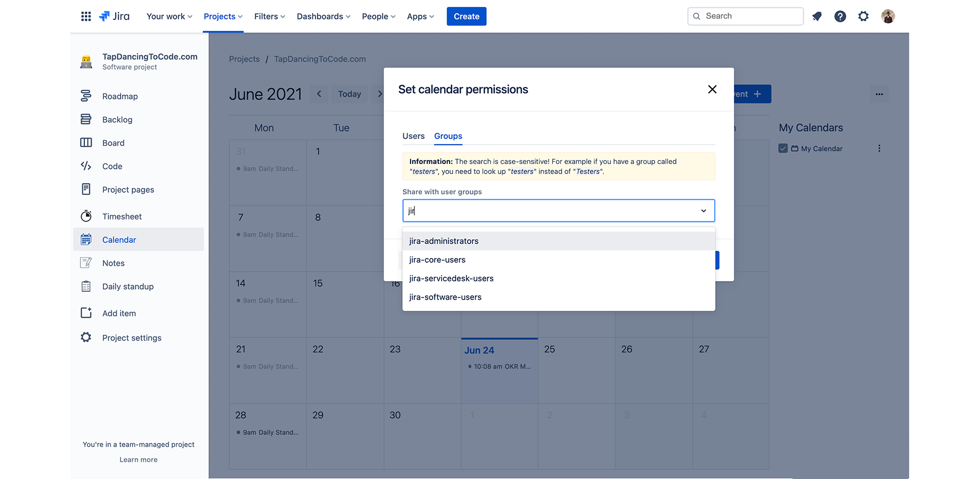Click the Share with user groups input
This screenshot has width=980, height=479.
[x=559, y=211]
